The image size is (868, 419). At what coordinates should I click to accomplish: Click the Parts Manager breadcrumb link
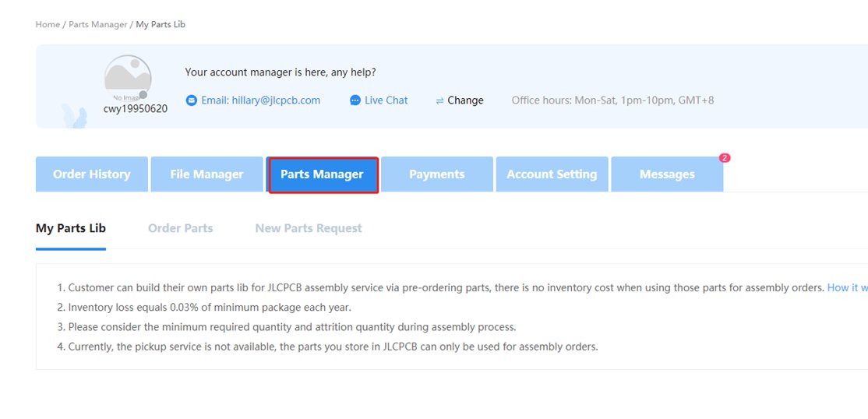point(98,24)
